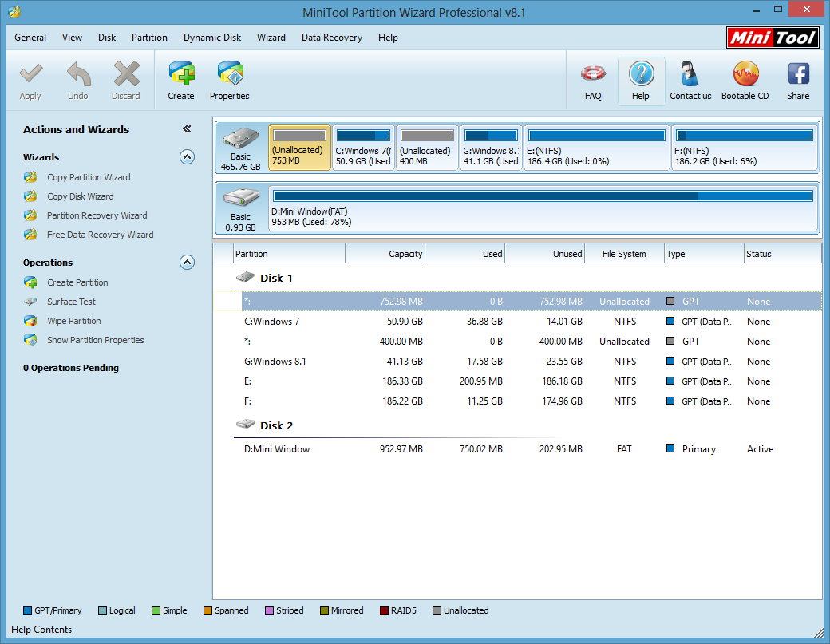The image size is (830, 644).
Task: Open the General menu
Action: (x=30, y=38)
